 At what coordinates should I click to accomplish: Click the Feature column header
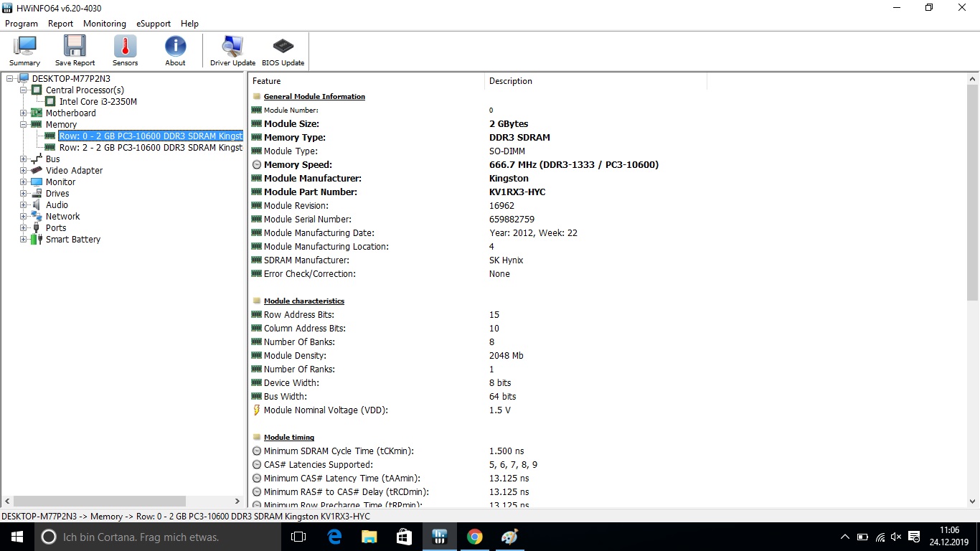366,81
